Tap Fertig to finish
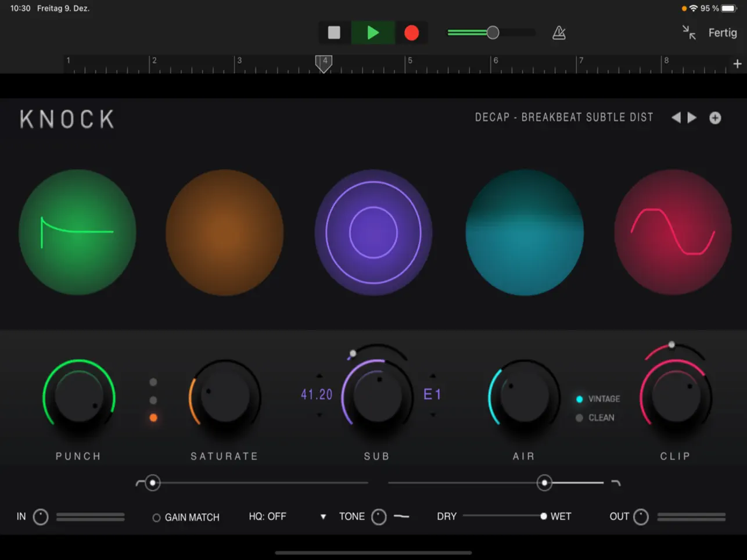This screenshot has width=747, height=560. tap(723, 33)
